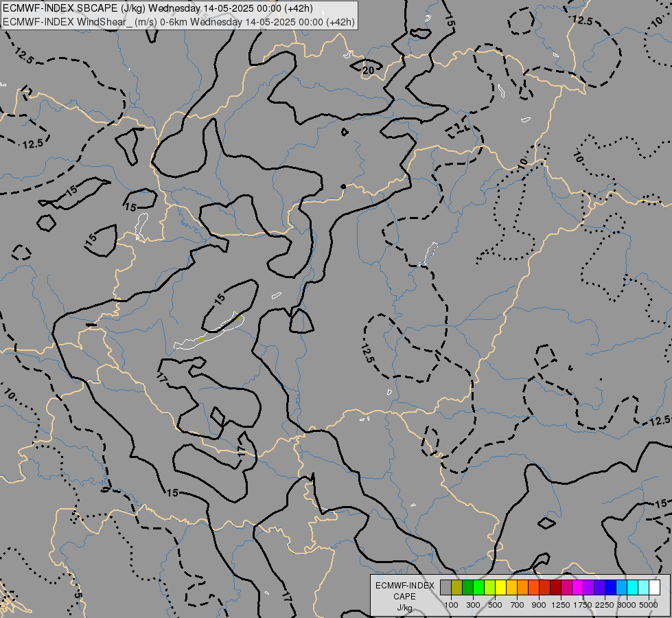Image resolution: width=672 pixels, height=618 pixels.
Task: Select the dark green CAPE legend swatch
Action: (468, 588)
